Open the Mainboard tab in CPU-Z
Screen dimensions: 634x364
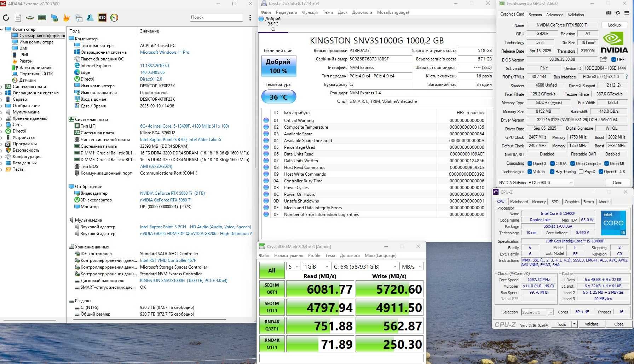click(x=519, y=202)
